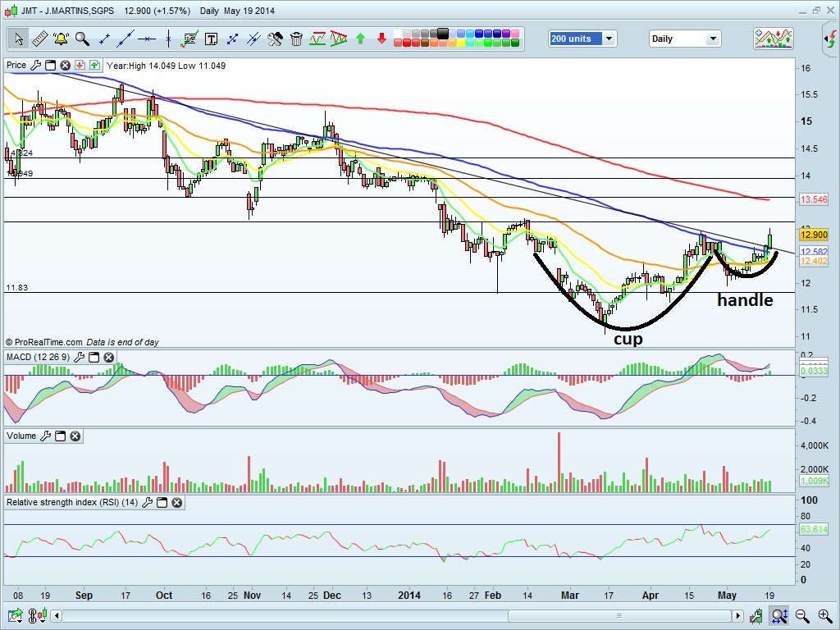Click the red down arrow beside Price
This screenshot has height=630, width=840.
[80, 66]
